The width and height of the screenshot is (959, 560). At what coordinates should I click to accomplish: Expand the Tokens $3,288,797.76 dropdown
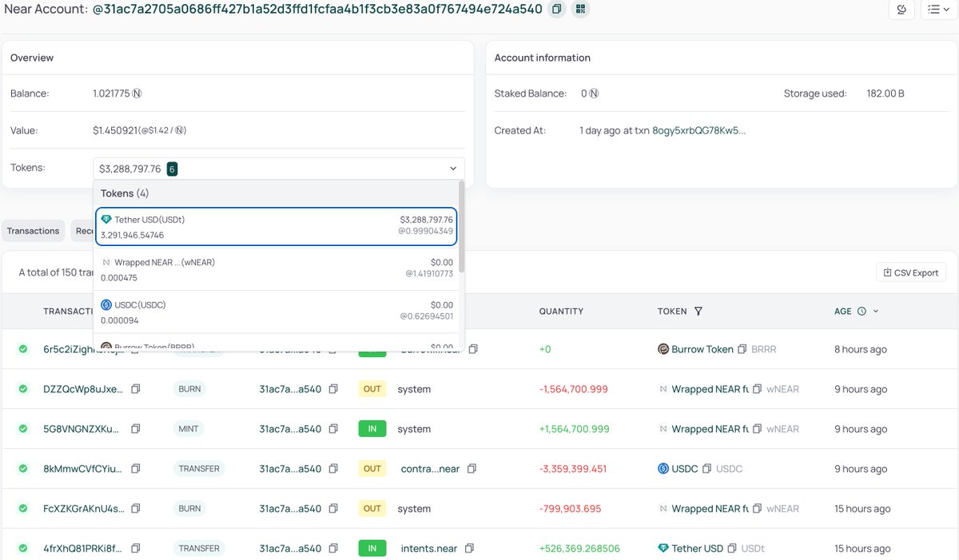278,169
